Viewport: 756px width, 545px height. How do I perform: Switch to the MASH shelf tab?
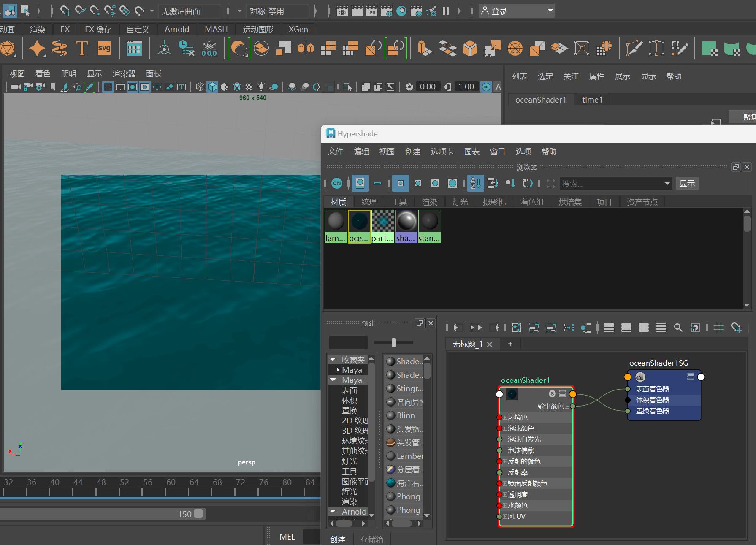click(x=216, y=29)
